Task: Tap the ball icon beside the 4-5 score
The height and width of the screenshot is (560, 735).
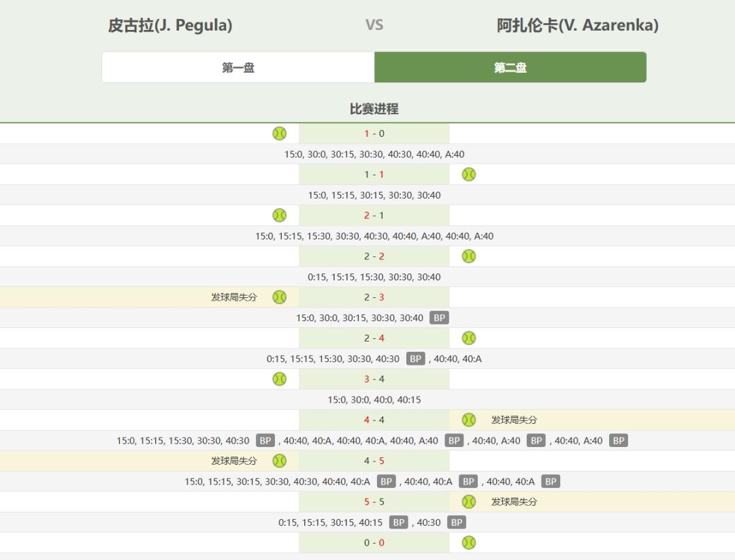Action: click(279, 461)
